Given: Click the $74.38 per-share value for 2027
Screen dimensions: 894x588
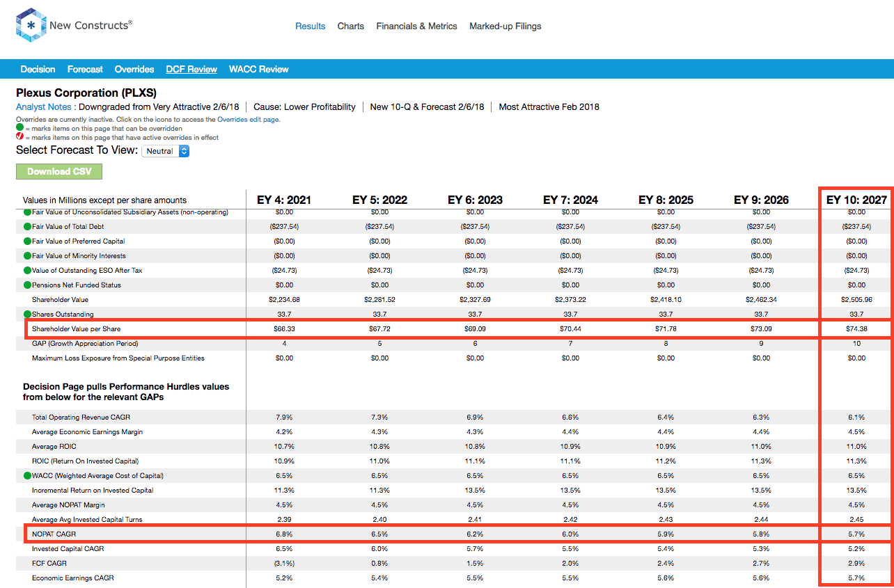Looking at the screenshot, I should (856, 328).
